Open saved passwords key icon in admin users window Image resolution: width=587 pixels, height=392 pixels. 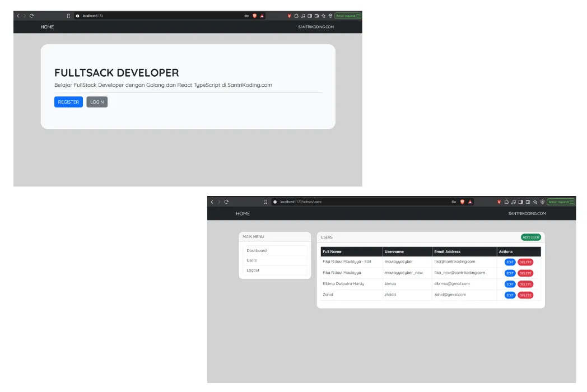pos(454,202)
